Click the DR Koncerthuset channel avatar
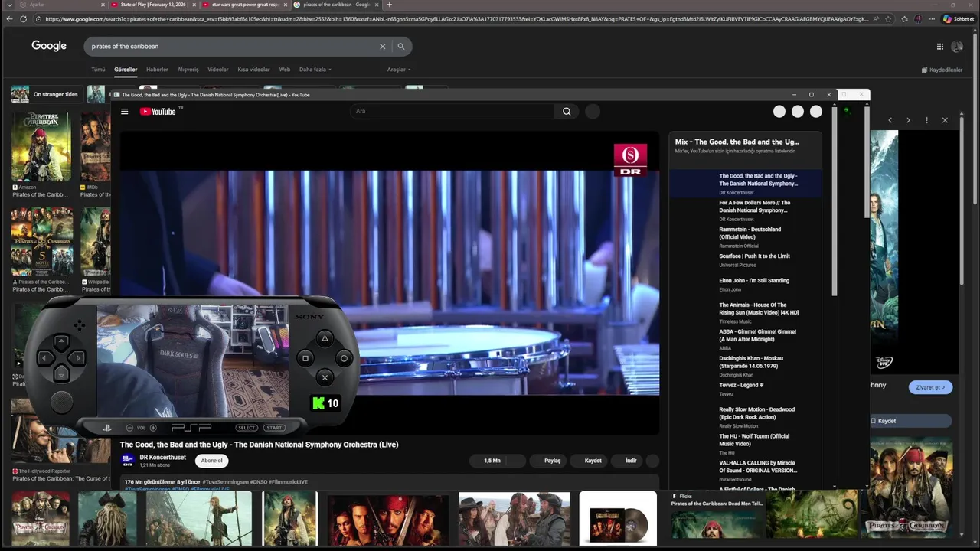Image resolution: width=980 pixels, height=551 pixels. click(128, 460)
